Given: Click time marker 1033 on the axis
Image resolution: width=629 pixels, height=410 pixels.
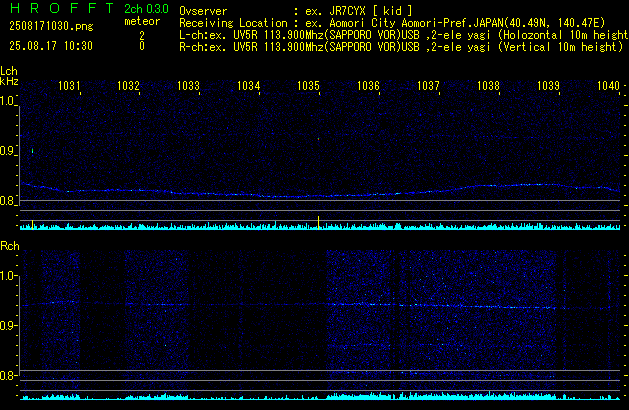Looking at the screenshot, I should [189, 86].
